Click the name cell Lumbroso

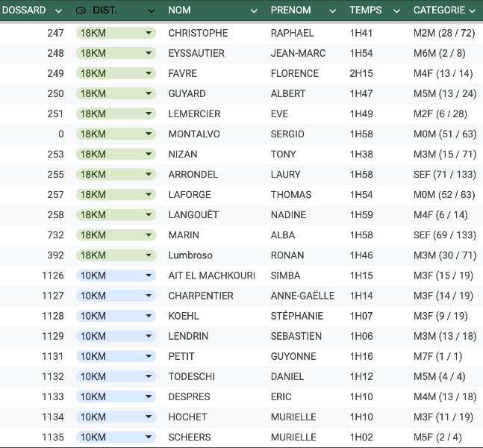click(190, 255)
